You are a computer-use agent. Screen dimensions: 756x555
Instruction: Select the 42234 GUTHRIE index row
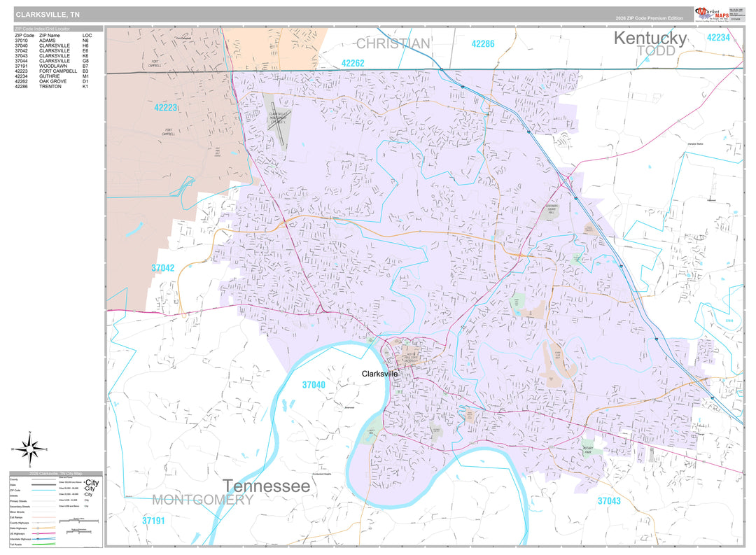point(52,76)
